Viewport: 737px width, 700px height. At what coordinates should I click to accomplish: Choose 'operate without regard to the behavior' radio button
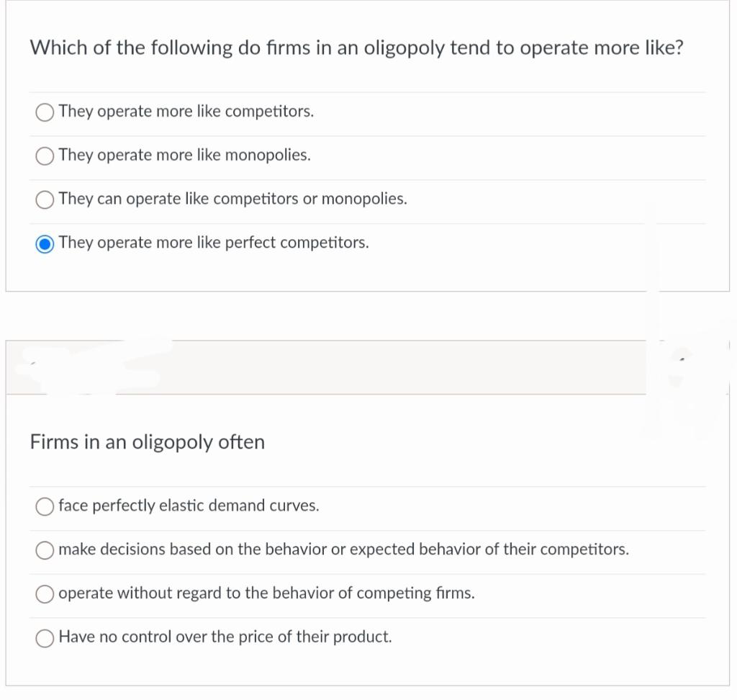[x=45, y=594]
